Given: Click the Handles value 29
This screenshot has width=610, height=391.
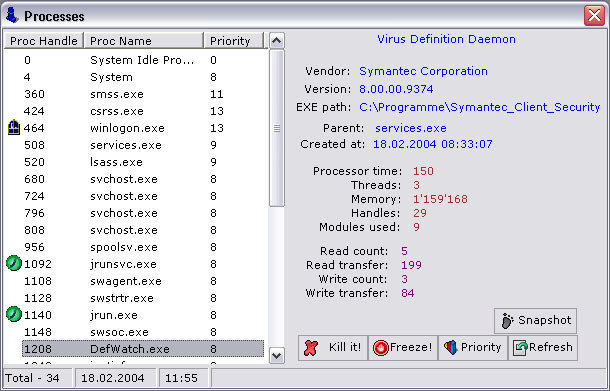Looking at the screenshot, I should coord(420,213).
